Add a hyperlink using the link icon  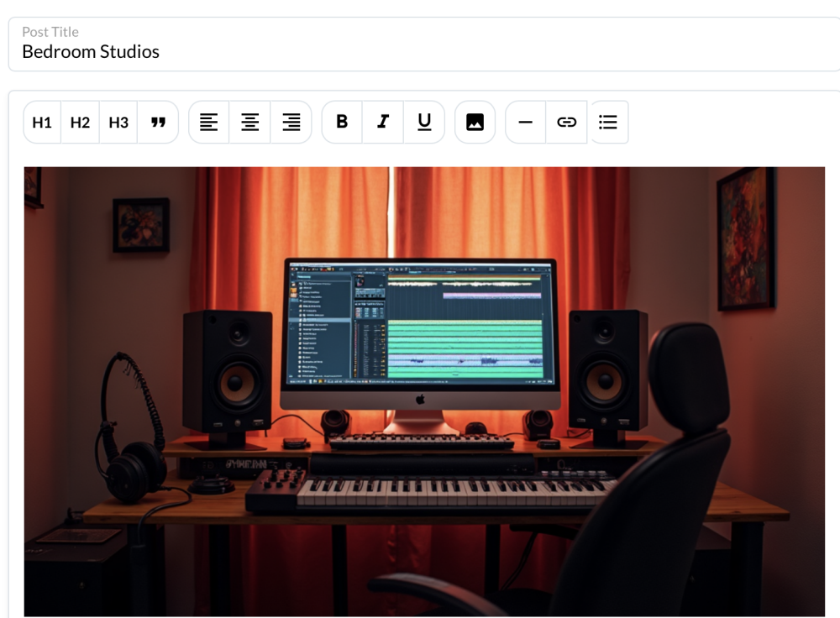point(567,123)
